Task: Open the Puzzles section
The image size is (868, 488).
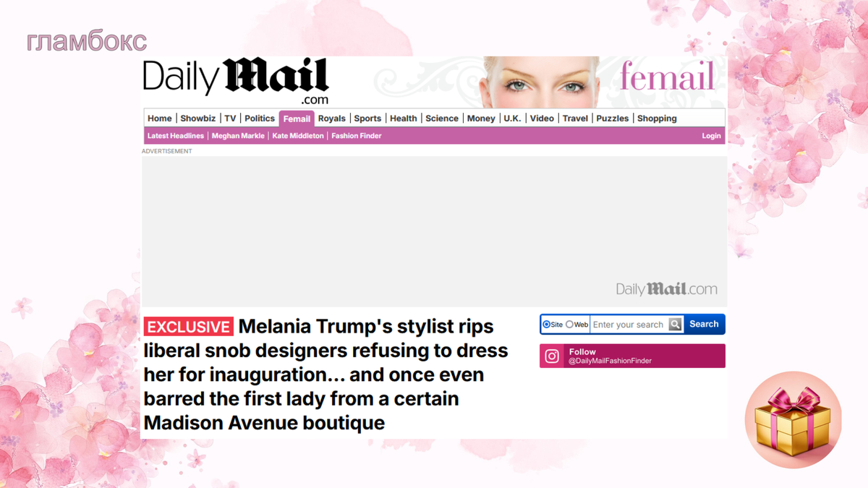Action: [613, 119]
